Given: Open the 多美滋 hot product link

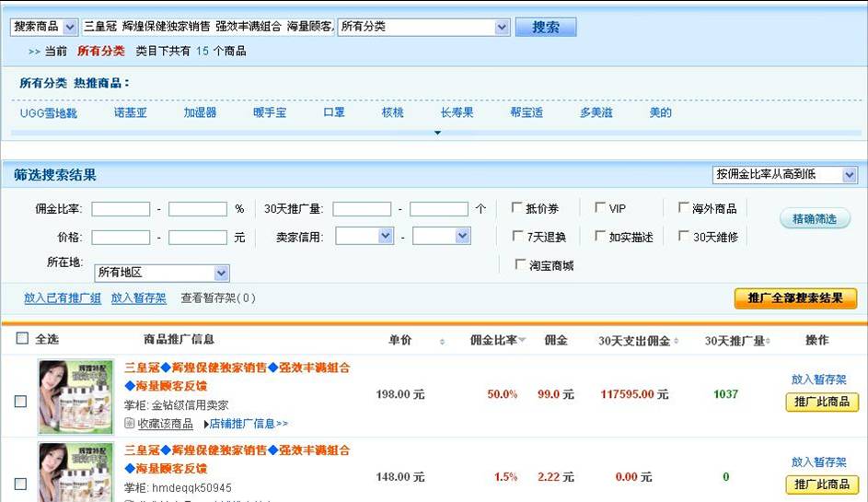Looking at the screenshot, I should tap(596, 112).
